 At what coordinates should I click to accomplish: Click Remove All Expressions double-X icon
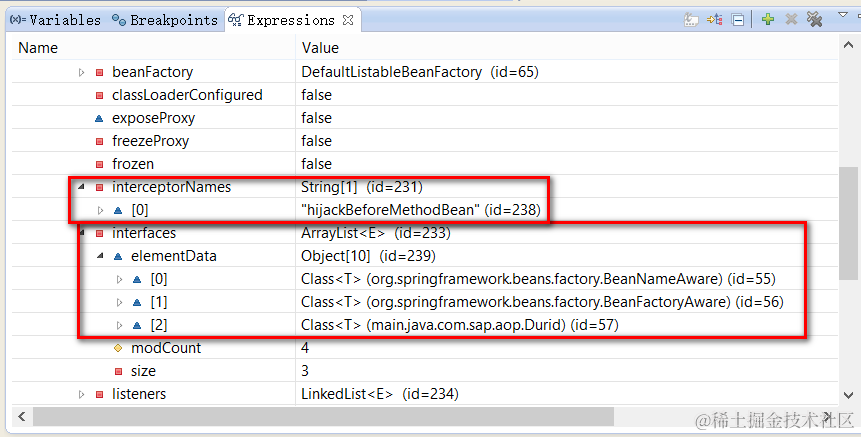pyautogui.click(x=814, y=20)
